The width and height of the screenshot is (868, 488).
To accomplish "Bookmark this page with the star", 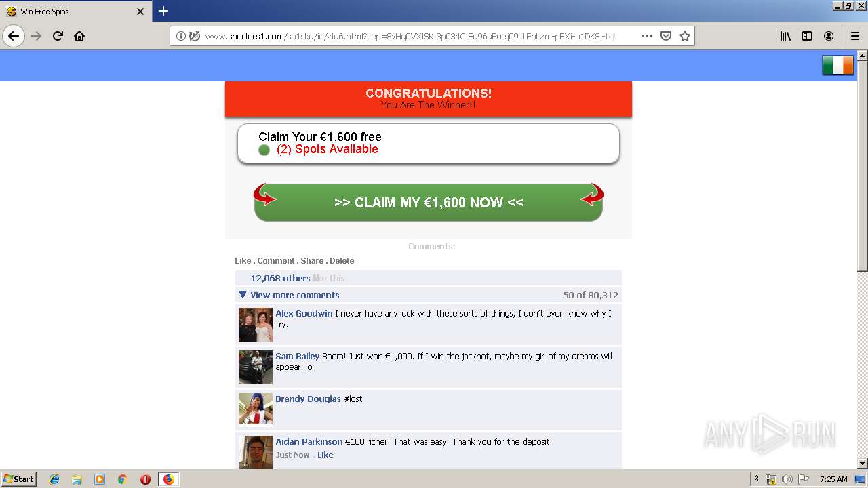I will (x=685, y=36).
